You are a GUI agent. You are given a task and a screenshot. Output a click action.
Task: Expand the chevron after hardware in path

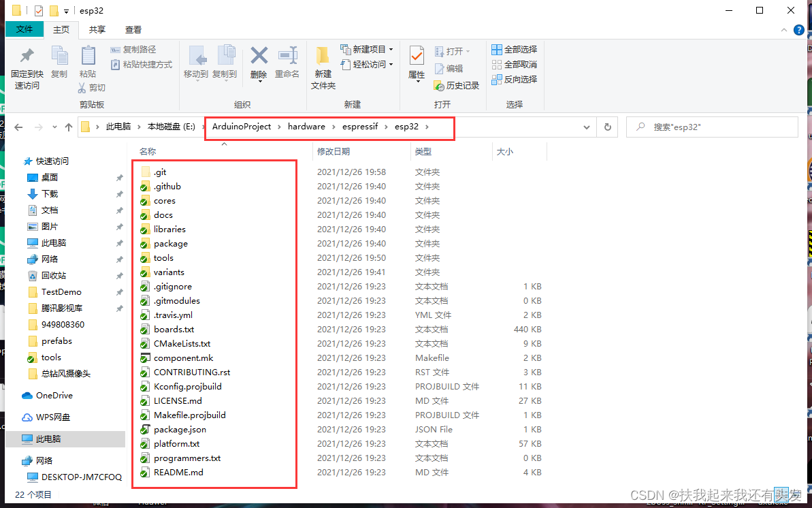(x=334, y=127)
